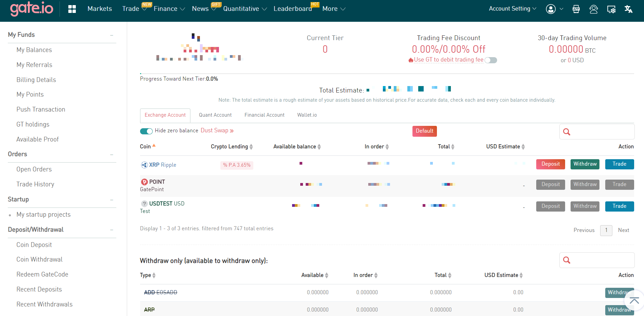Click the scroll-to-top arrow button
Screen dimensions: 644x316
click(x=634, y=300)
